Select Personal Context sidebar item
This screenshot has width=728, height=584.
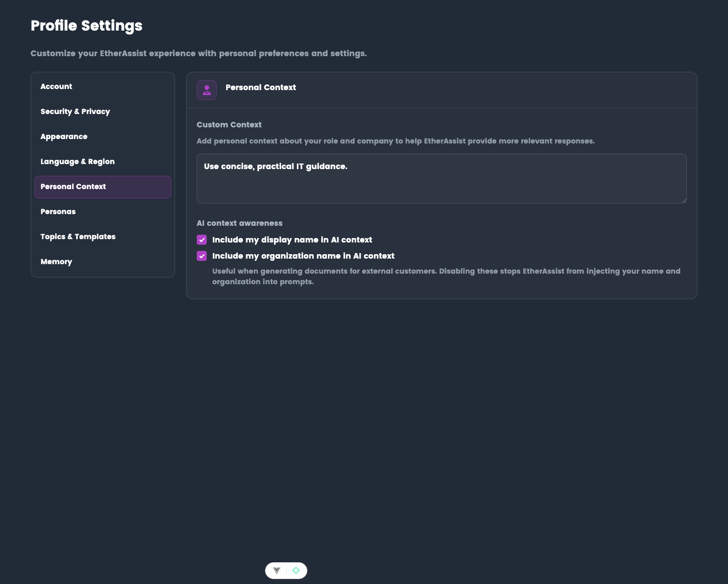103,187
